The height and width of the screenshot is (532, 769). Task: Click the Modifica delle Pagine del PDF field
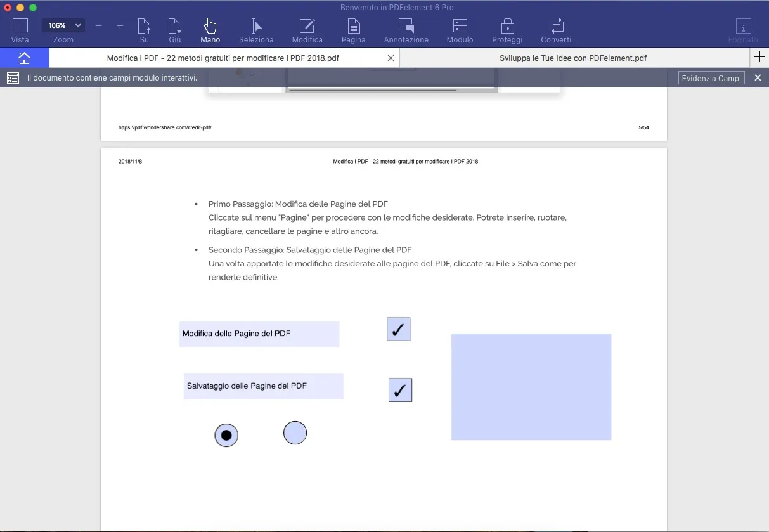(x=259, y=334)
